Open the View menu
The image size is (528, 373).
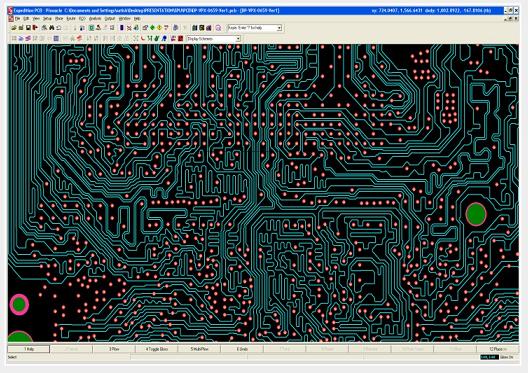[36, 19]
